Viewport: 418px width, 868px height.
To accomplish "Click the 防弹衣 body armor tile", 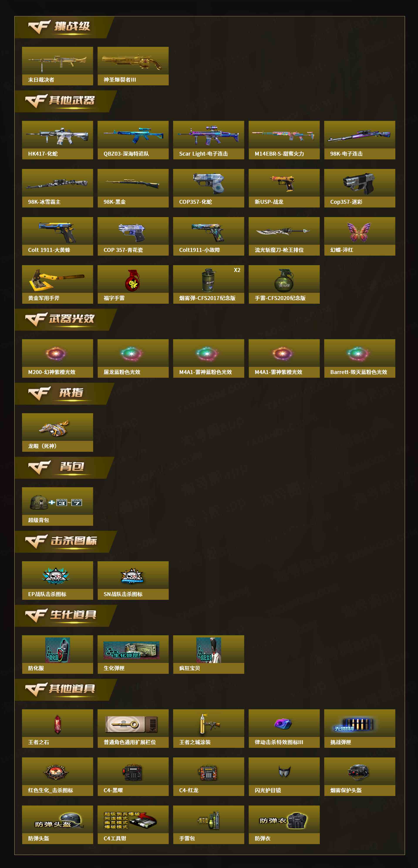I will [284, 825].
